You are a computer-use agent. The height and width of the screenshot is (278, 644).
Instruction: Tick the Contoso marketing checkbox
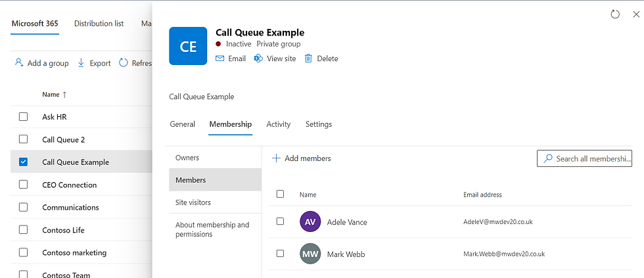24,252
